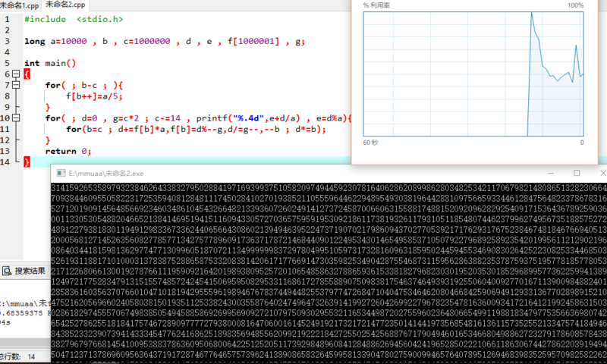Viewport: 607px width, 364px height.
Task: Maximize the 未命名2.exe console window
Action: tap(577, 174)
